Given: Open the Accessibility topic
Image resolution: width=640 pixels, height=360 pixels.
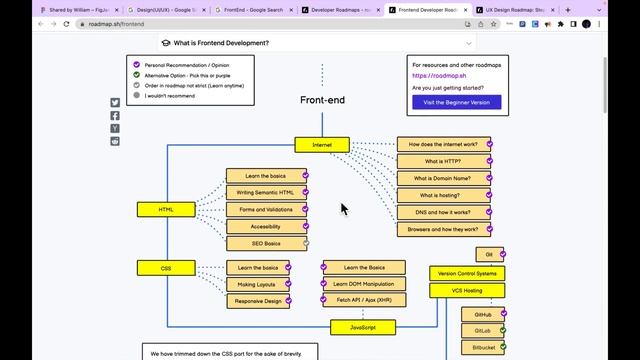Looking at the screenshot, I should (267, 227).
